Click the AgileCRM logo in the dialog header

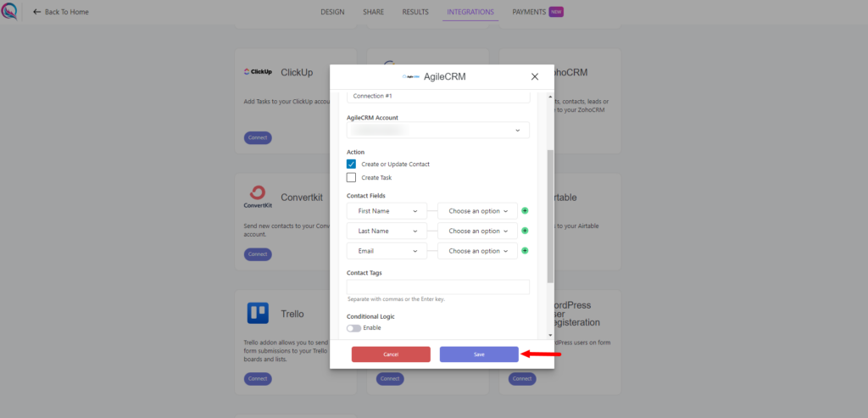(x=411, y=77)
